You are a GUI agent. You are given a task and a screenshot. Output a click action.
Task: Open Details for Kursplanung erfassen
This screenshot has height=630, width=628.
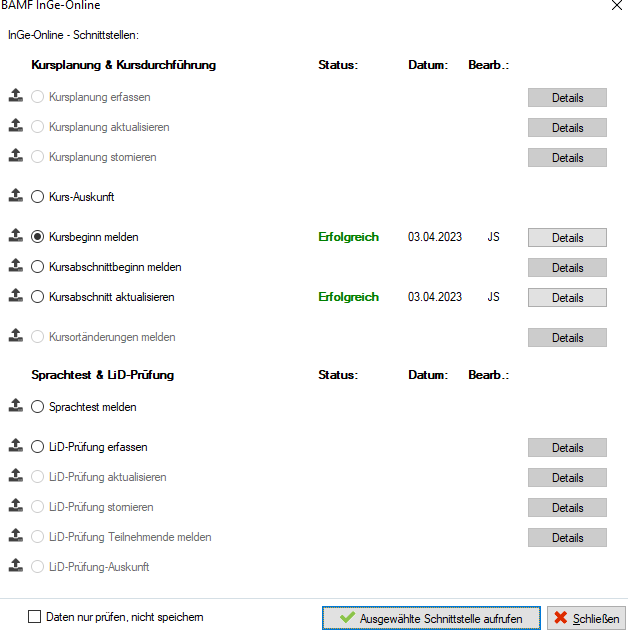[x=567, y=98]
